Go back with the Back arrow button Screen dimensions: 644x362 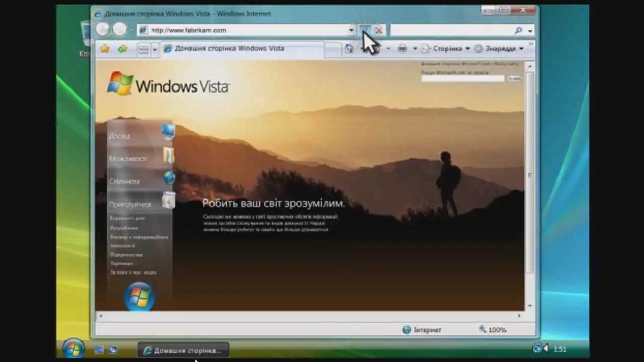(x=103, y=29)
